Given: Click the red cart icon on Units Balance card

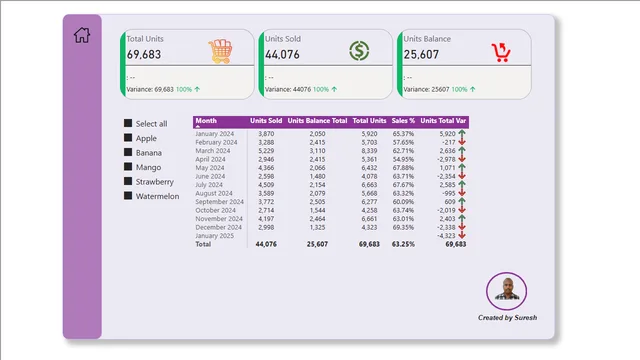Looking at the screenshot, I should click(x=501, y=52).
